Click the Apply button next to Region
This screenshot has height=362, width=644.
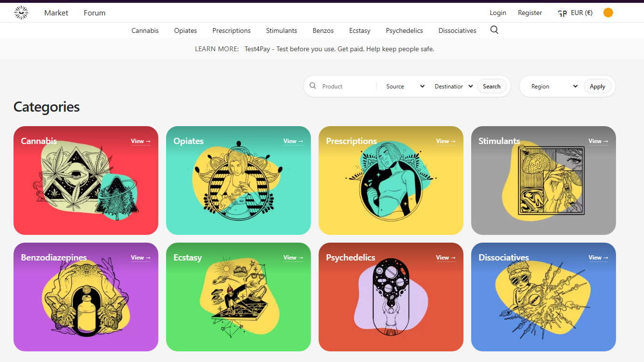[x=597, y=87]
